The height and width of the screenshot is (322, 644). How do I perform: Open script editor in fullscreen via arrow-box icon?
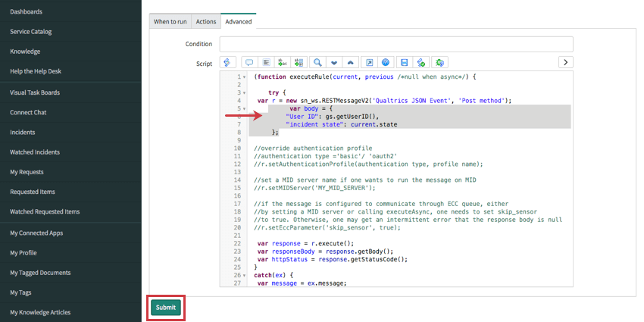pyautogui.click(x=369, y=62)
